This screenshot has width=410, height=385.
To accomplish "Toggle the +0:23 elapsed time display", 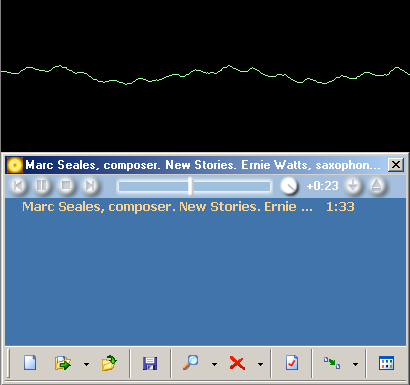I will coord(322,186).
